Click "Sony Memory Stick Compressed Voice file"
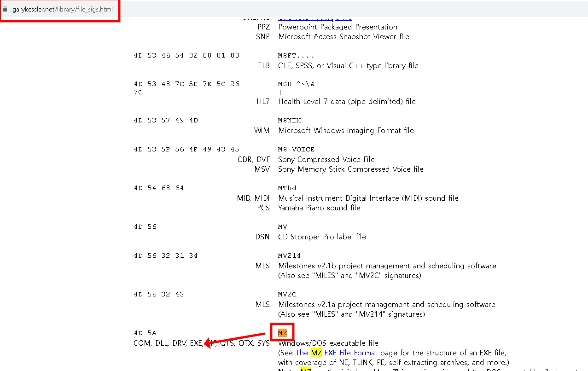The width and height of the screenshot is (588, 371). coord(351,169)
